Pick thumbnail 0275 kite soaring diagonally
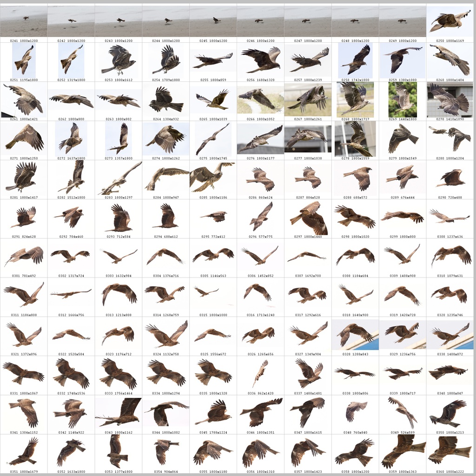 point(213,139)
